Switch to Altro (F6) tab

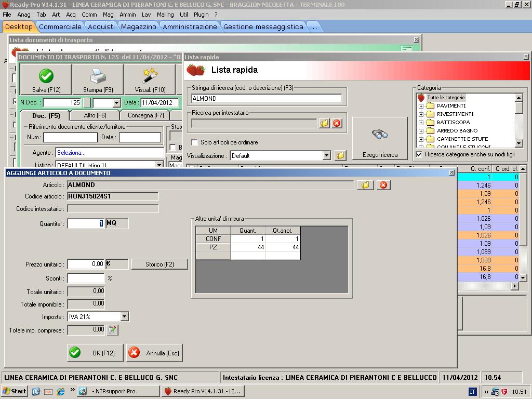click(95, 115)
